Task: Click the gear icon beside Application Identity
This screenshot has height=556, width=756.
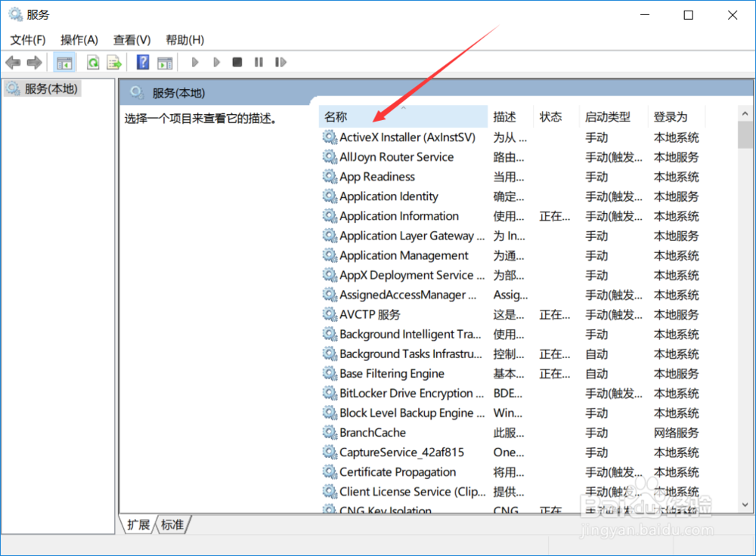Action: pos(330,196)
